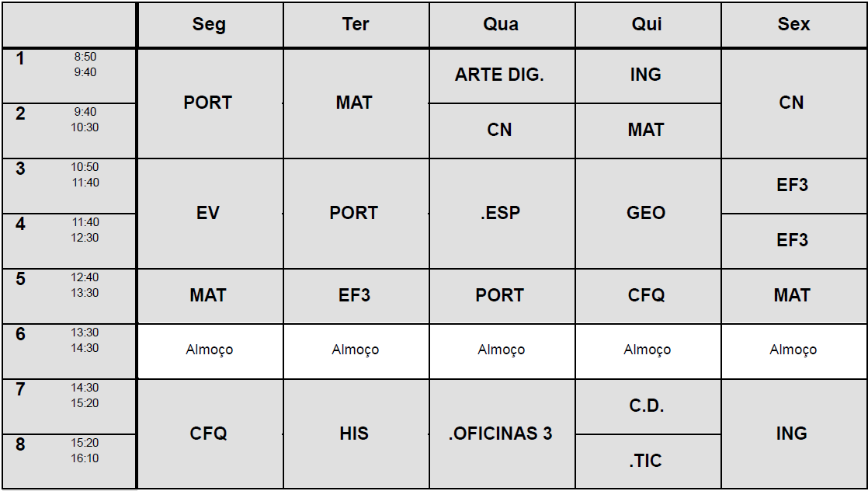The height and width of the screenshot is (491, 868).
Task: Select the CN class on Sex
Action: coord(792,103)
